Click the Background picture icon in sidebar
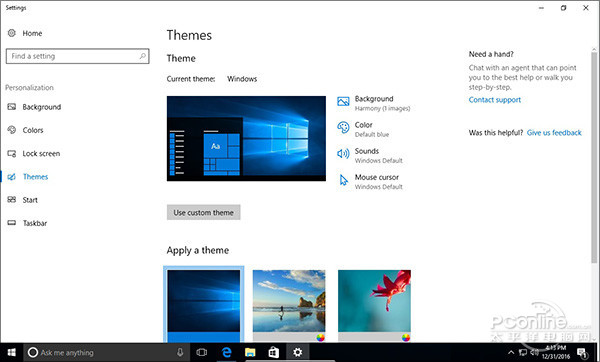Viewport: 600px width, 362px height. [12, 107]
